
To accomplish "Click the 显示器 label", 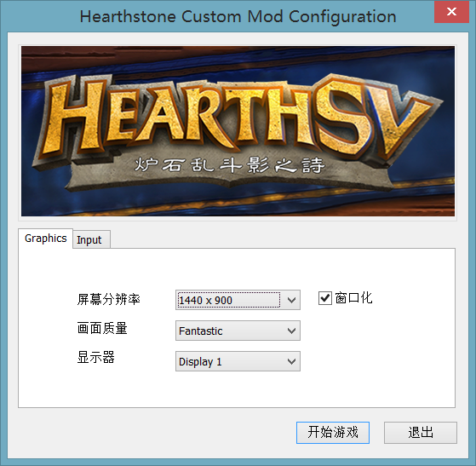I will (x=95, y=357).
